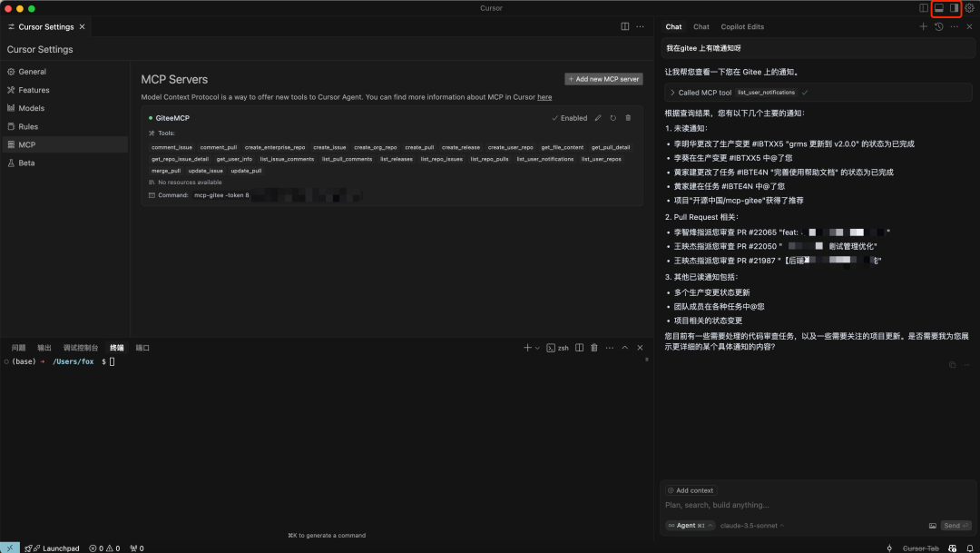Attach an image to the chat
Viewport: 980px width, 553px height.
933,526
